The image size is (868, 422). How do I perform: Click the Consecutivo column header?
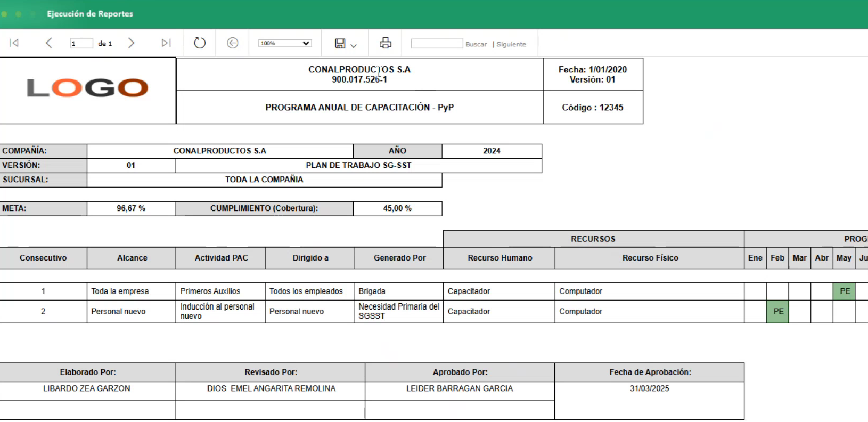pos(43,258)
